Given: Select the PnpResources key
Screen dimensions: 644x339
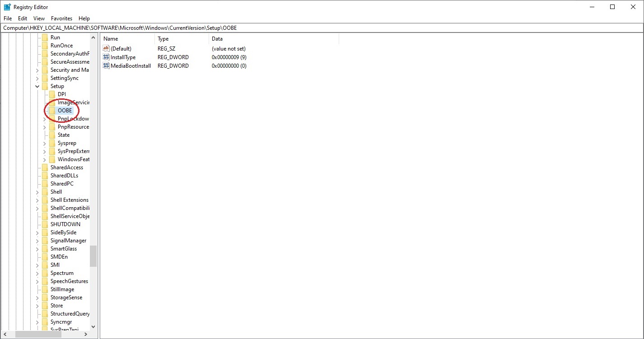Looking at the screenshot, I should (x=74, y=127).
